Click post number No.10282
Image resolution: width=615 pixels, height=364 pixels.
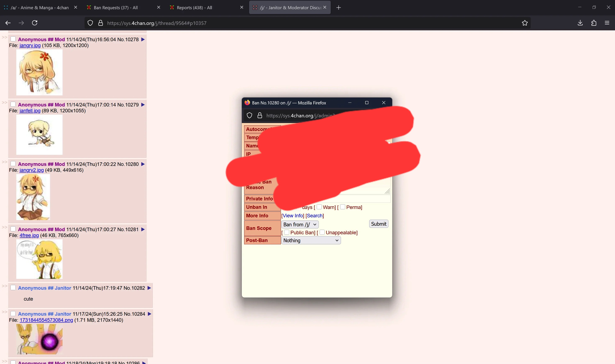pyautogui.click(x=134, y=288)
